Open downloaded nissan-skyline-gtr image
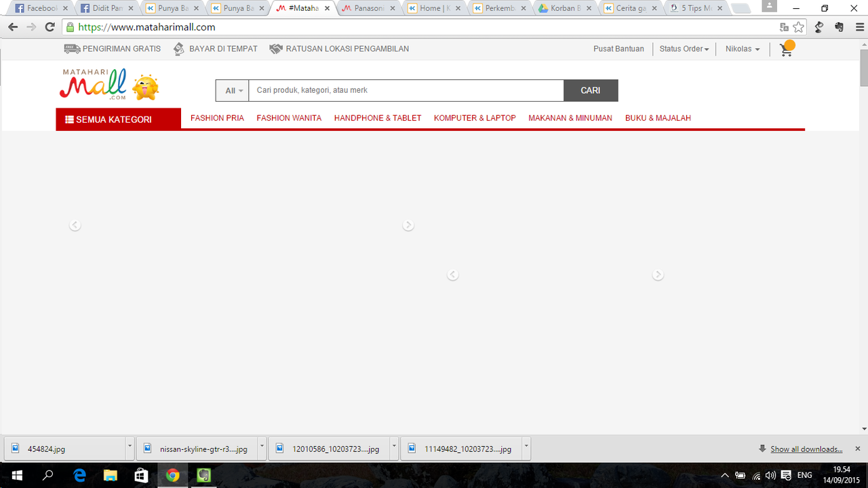 pyautogui.click(x=197, y=449)
